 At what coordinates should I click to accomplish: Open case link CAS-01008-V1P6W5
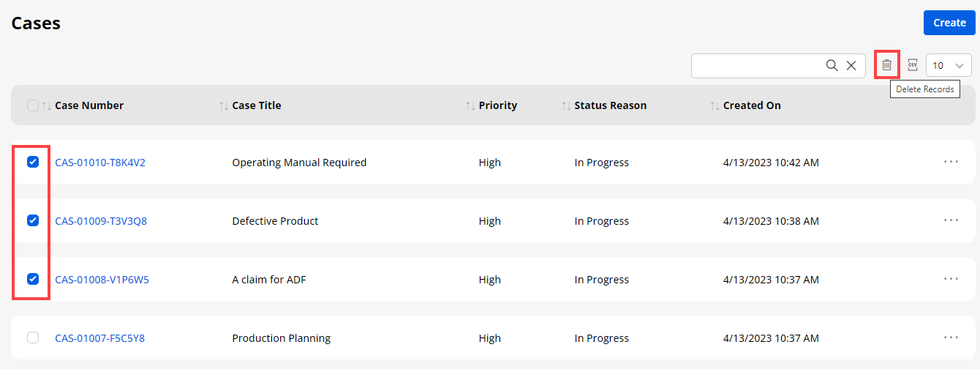[102, 280]
